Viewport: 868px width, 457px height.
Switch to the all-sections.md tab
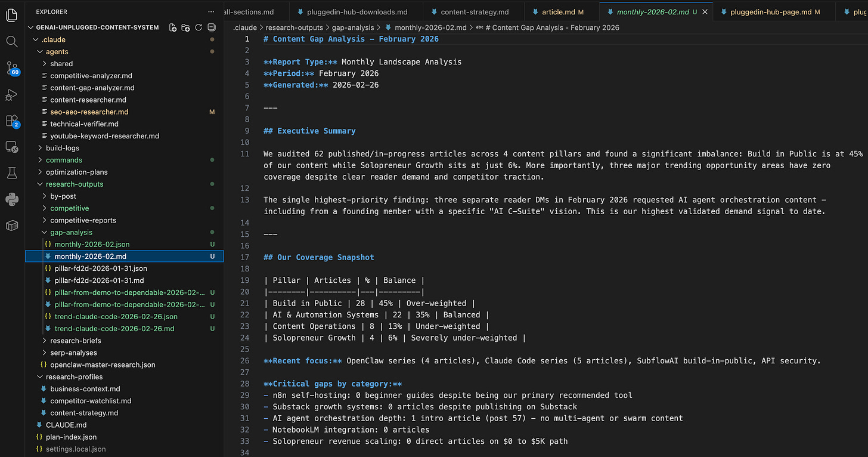pyautogui.click(x=256, y=12)
